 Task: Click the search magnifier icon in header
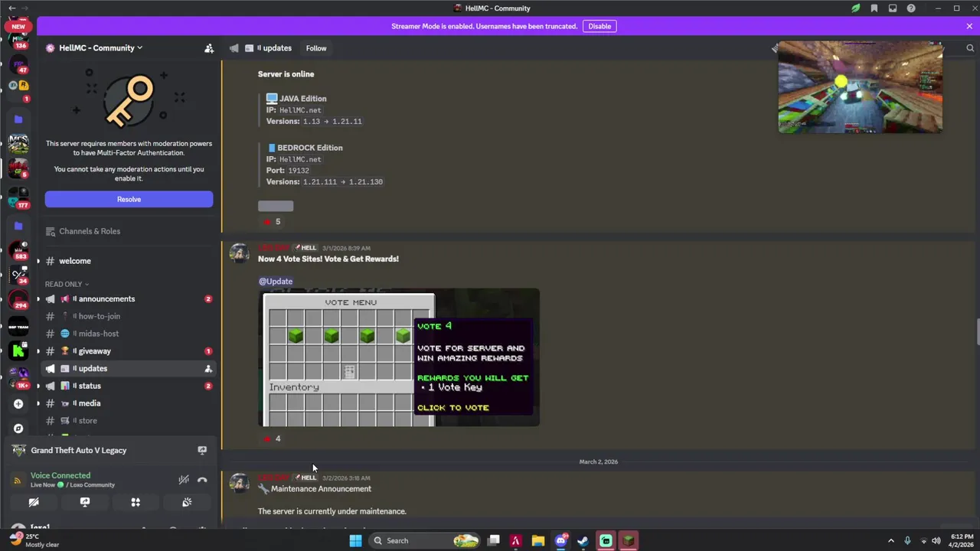tap(970, 48)
